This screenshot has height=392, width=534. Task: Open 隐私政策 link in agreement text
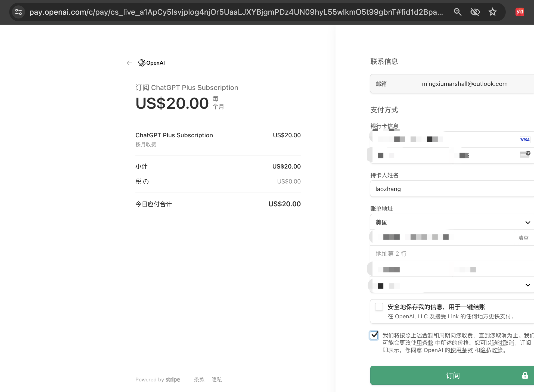coord(491,350)
